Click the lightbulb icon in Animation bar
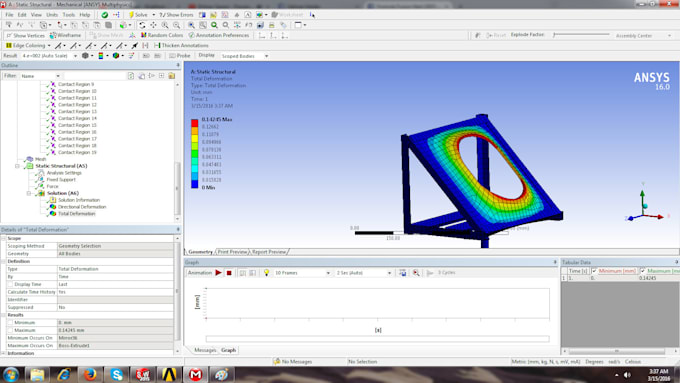This screenshot has width=680, height=383. tap(266, 273)
